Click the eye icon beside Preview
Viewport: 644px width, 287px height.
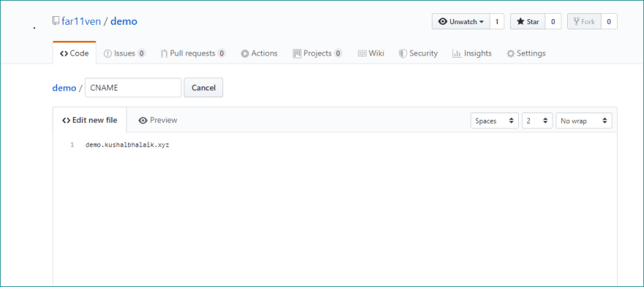pos(143,121)
